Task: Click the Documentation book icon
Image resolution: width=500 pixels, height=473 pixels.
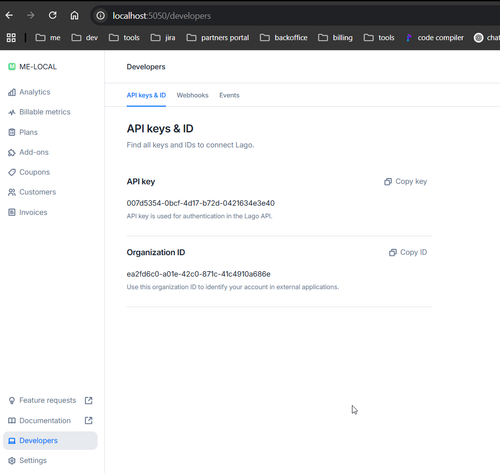Action: tap(12, 421)
